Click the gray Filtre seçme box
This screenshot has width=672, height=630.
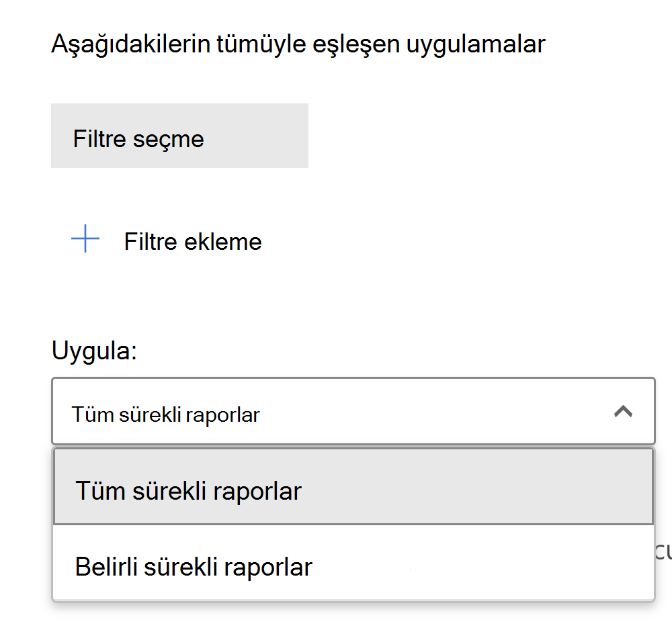[x=179, y=136]
